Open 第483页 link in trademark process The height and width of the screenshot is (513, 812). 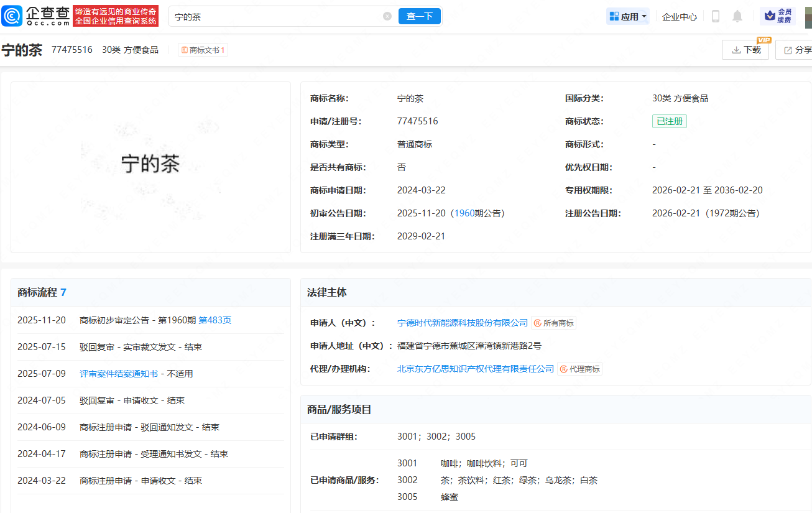coord(215,320)
